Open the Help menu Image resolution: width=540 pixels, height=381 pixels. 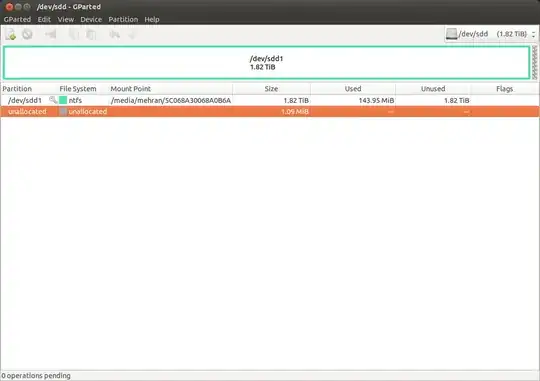pyautogui.click(x=152, y=19)
